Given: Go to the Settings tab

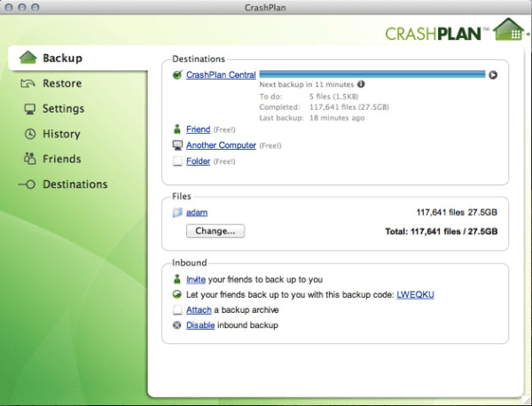Looking at the screenshot, I should [63, 108].
